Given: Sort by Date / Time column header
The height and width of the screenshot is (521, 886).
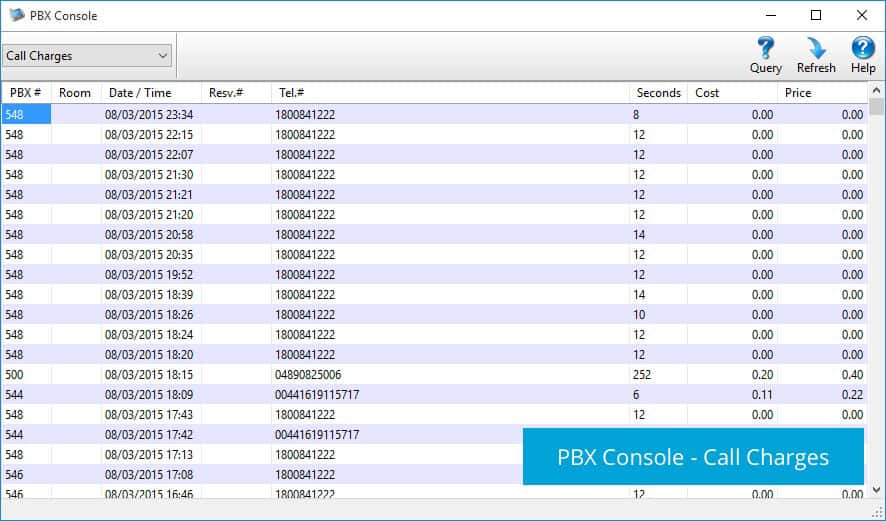Looking at the screenshot, I should (x=140, y=93).
